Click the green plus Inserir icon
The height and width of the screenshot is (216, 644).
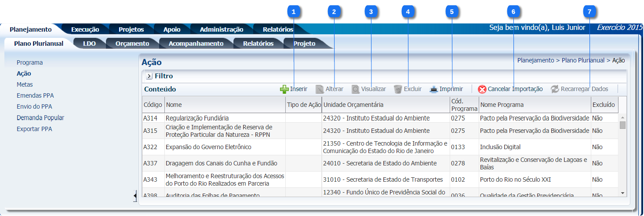(x=284, y=89)
